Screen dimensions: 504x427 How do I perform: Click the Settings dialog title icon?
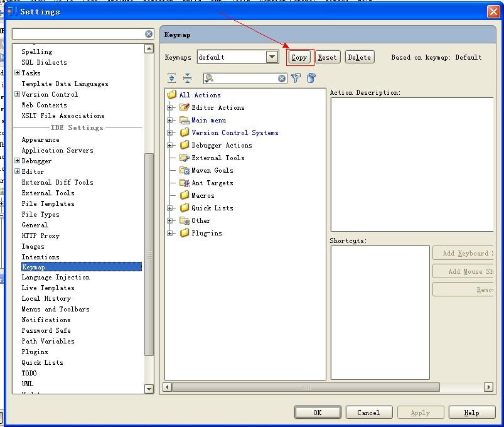[x=11, y=11]
